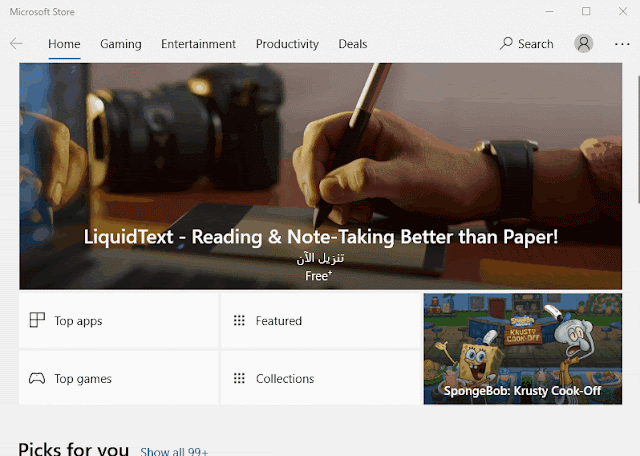
Task: Open search via magnifying glass icon
Action: pos(506,43)
